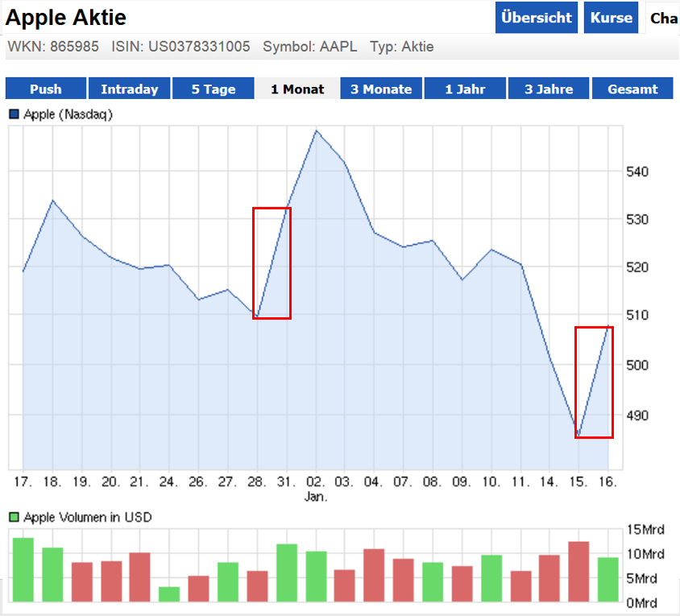Open the 5 Tage chart range
The height and width of the screenshot is (616, 680).
tap(213, 88)
